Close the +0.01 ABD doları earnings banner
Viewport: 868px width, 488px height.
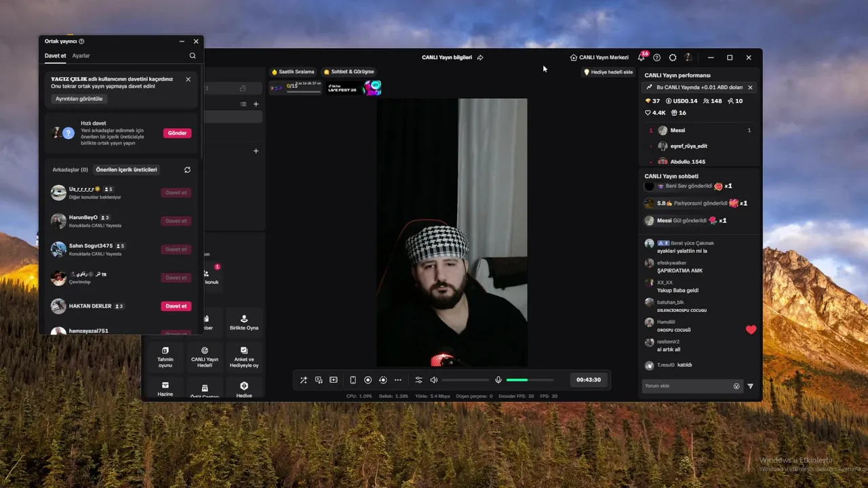pyautogui.click(x=750, y=87)
